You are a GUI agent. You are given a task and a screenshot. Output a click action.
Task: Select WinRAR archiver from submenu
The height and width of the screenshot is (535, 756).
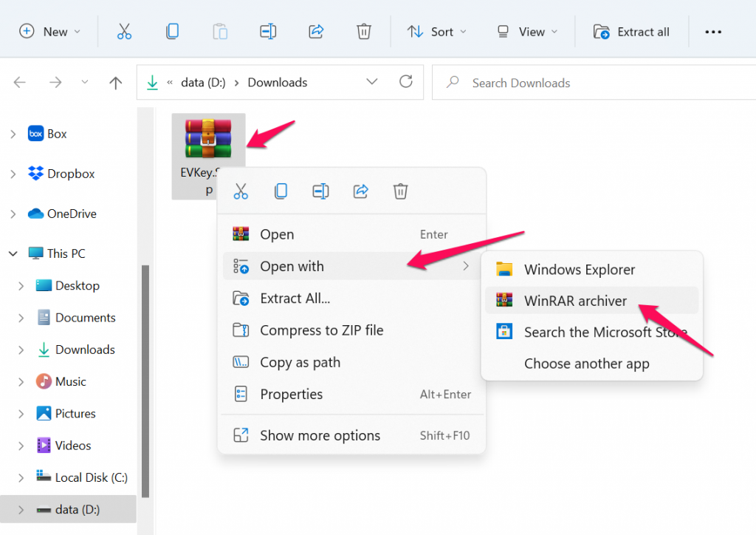(575, 301)
